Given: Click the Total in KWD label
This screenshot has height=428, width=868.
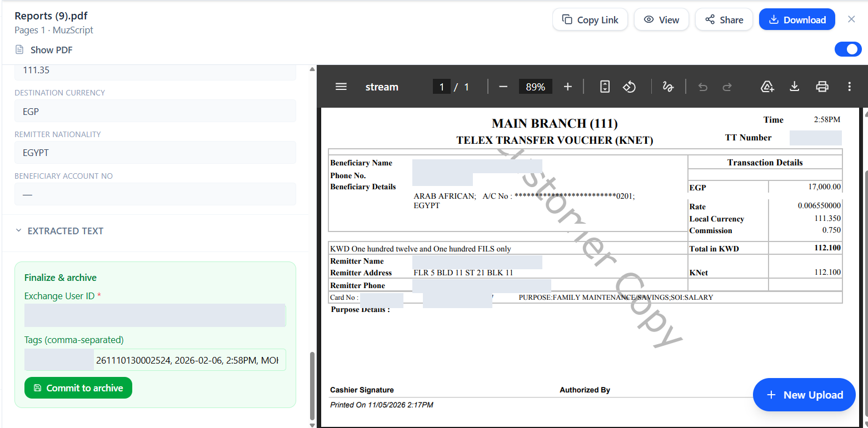Looking at the screenshot, I should 714,249.
